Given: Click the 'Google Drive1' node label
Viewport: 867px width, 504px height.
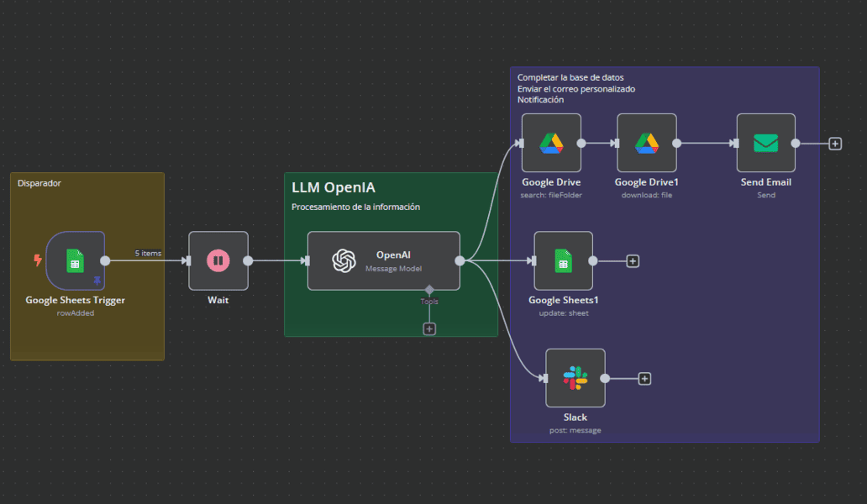Looking at the screenshot, I should [x=646, y=181].
